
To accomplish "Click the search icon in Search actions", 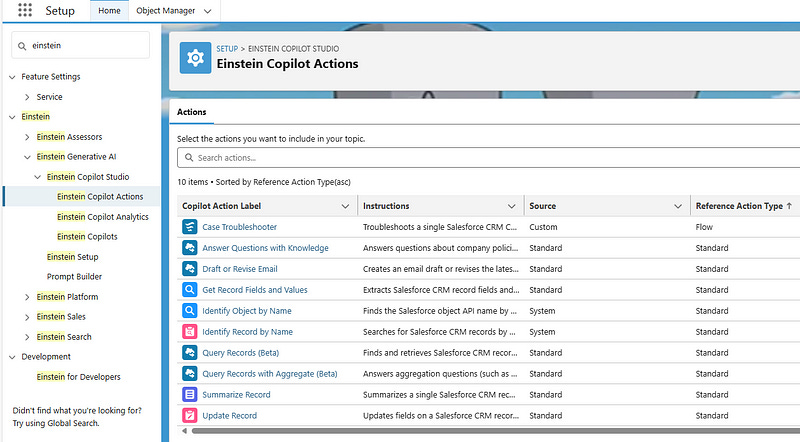I will (x=189, y=158).
